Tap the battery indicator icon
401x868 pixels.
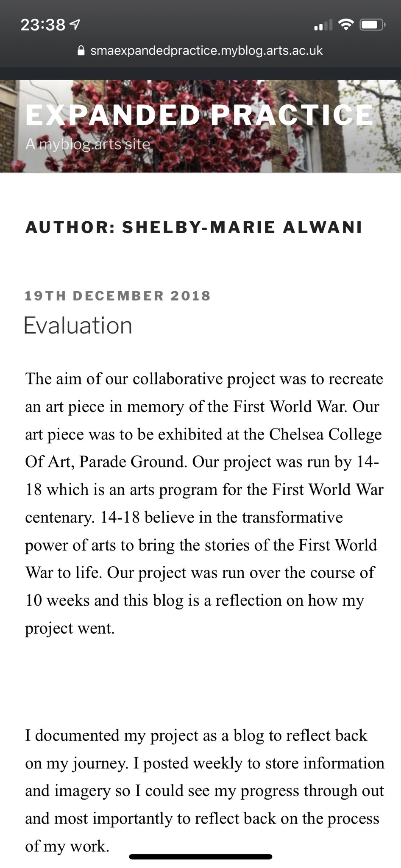pos(372,25)
